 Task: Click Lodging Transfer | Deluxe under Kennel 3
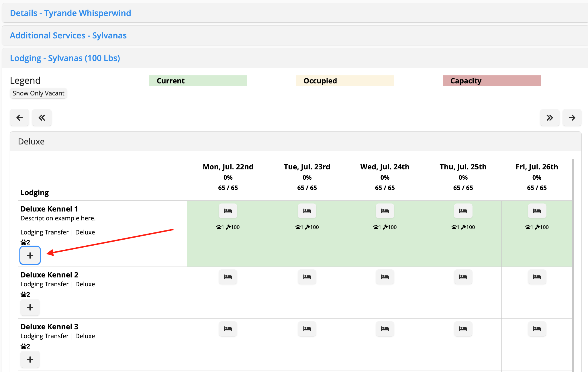[x=58, y=336]
